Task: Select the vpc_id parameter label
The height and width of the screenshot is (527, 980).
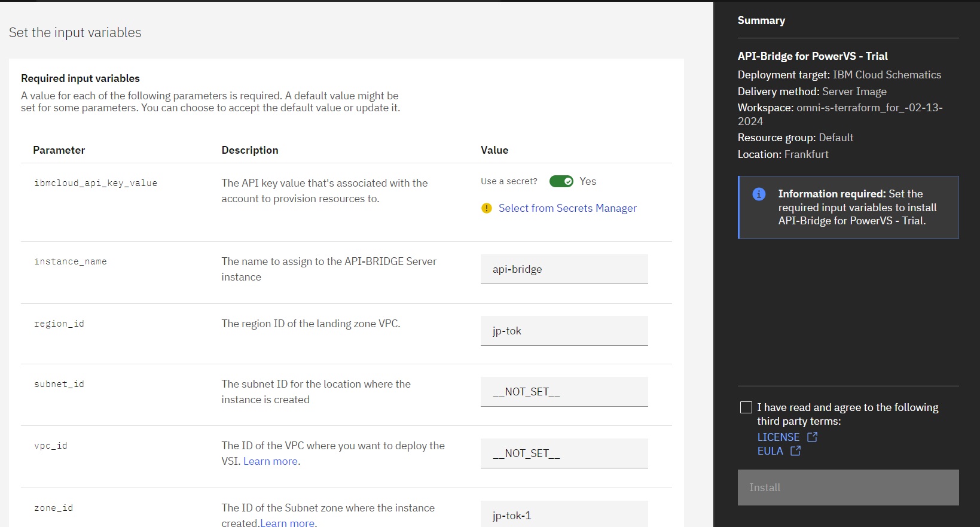Action: (51, 446)
